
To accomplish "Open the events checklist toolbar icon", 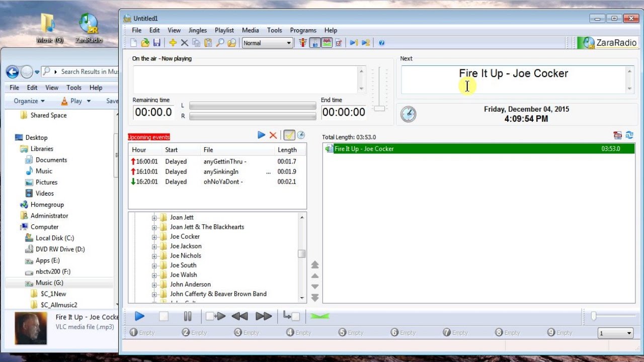I will click(339, 43).
